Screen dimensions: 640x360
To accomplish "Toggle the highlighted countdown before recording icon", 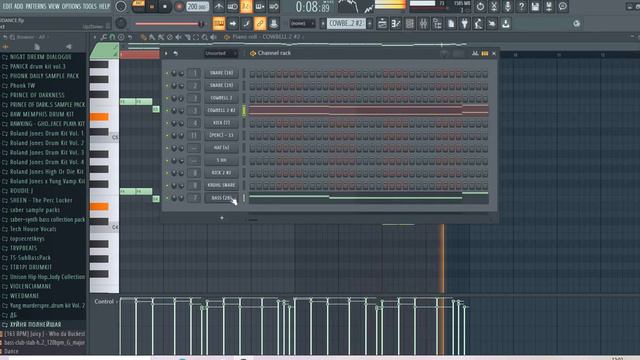I will 246,7.
